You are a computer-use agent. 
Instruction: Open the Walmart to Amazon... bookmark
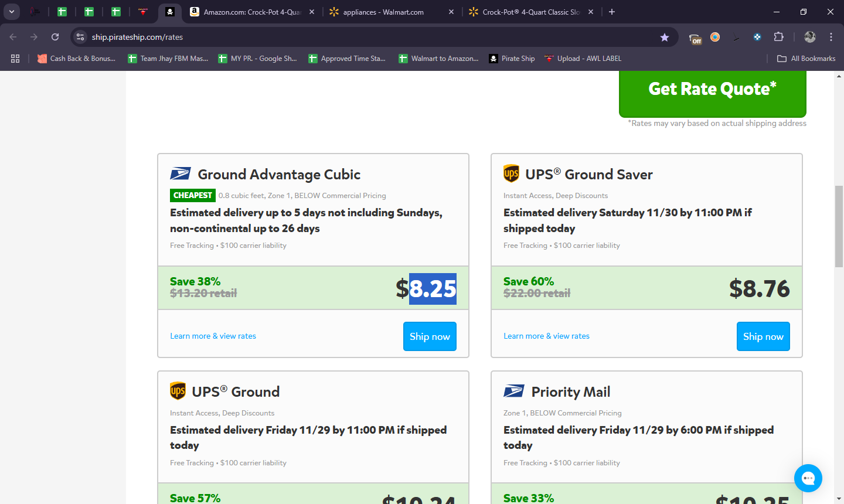pos(438,59)
